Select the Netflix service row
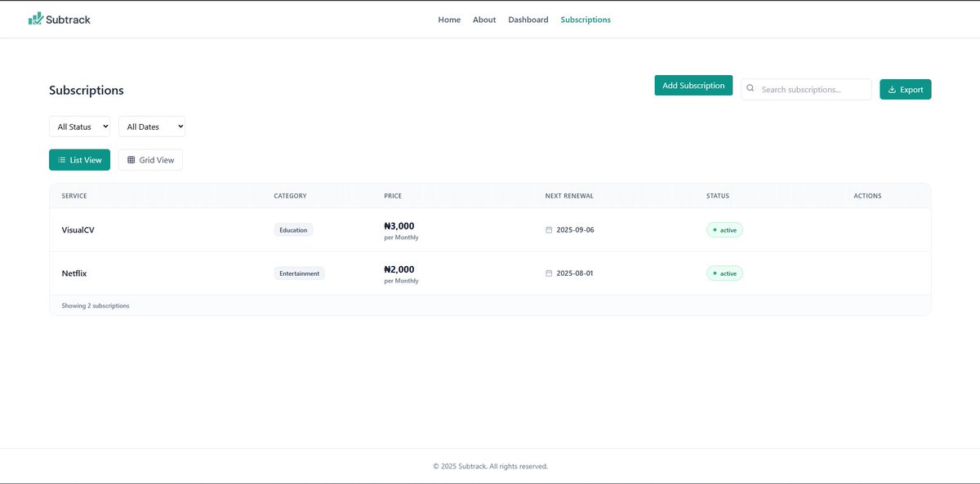980x484 pixels. pyautogui.click(x=490, y=273)
